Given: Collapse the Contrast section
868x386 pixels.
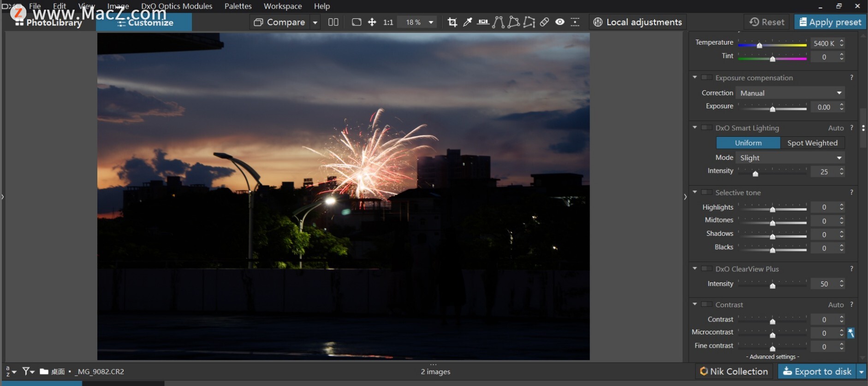Looking at the screenshot, I should 695,304.
